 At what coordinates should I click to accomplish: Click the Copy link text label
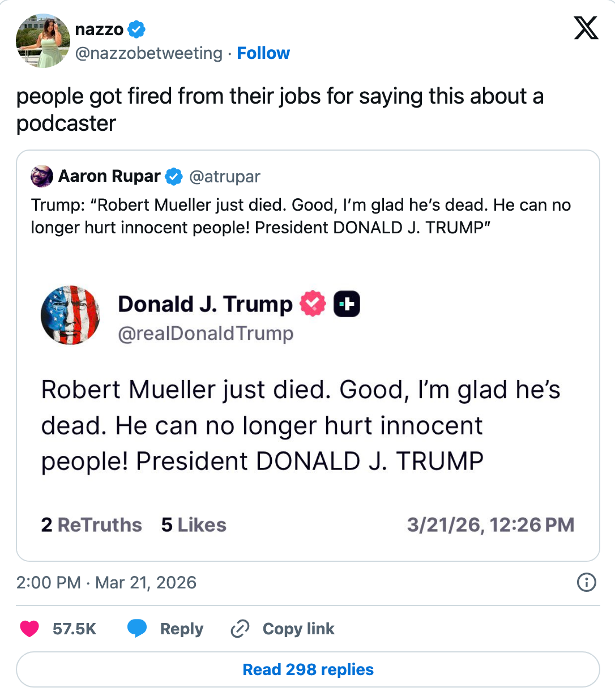(x=298, y=629)
